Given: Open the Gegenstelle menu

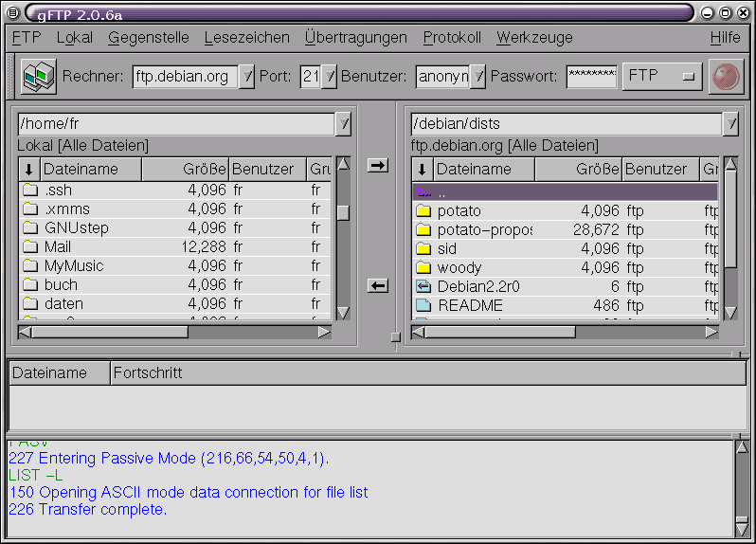Looking at the screenshot, I should (x=149, y=38).
